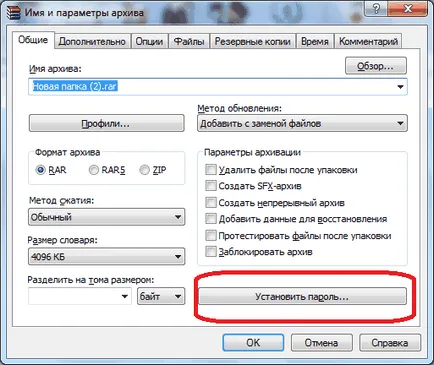Open the Метод сжатия dropdown

click(107, 217)
